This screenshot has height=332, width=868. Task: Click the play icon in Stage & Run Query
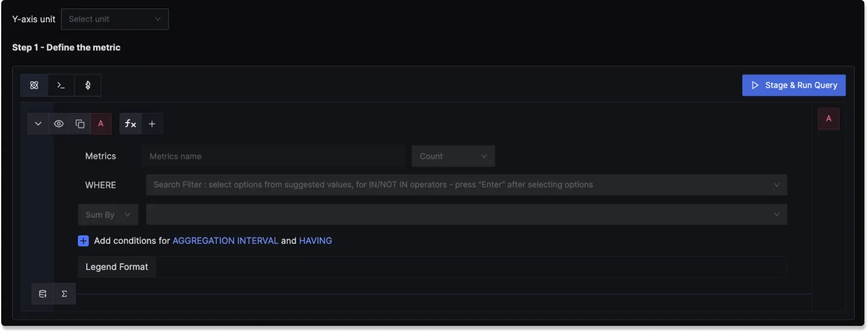point(755,85)
